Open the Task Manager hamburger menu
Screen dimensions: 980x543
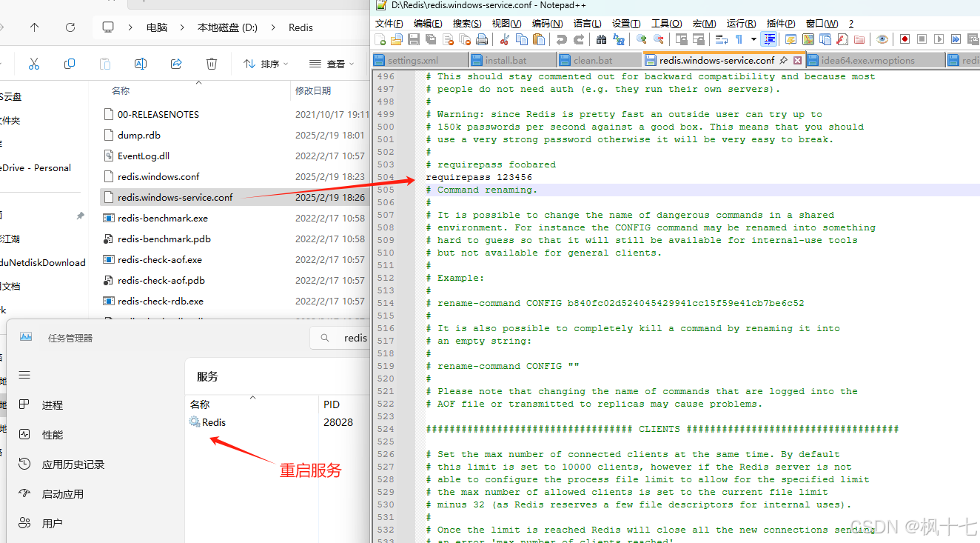[x=24, y=375]
